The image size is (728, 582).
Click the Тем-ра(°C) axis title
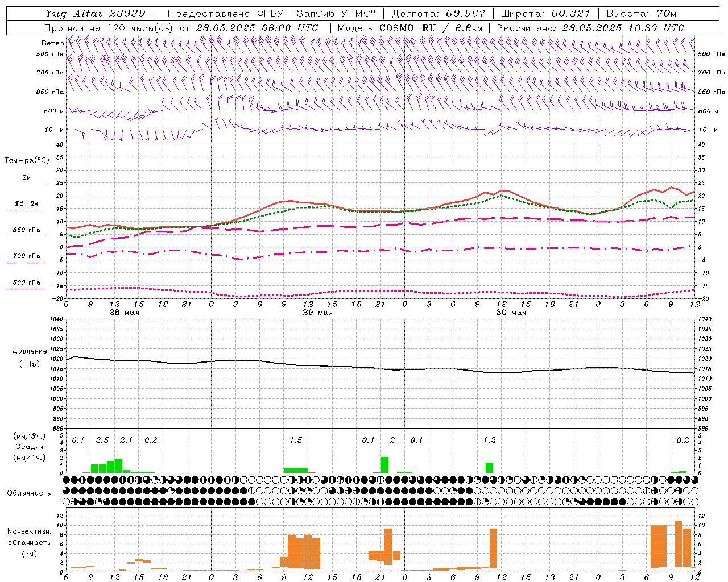click(x=27, y=161)
